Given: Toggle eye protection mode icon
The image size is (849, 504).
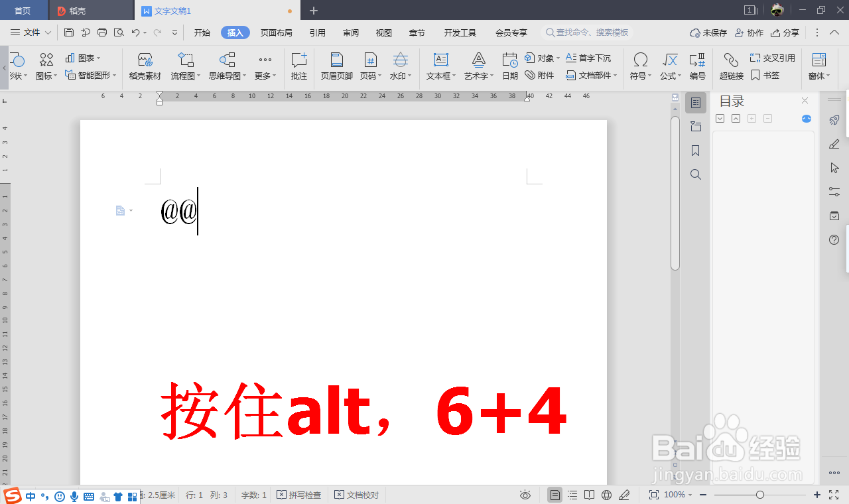Looking at the screenshot, I should coord(525,495).
